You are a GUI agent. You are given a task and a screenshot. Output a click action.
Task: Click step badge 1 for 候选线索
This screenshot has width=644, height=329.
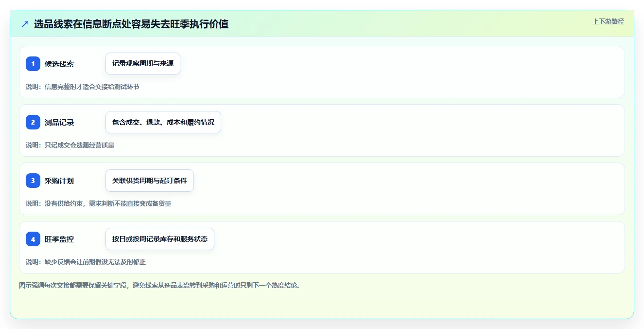point(33,64)
